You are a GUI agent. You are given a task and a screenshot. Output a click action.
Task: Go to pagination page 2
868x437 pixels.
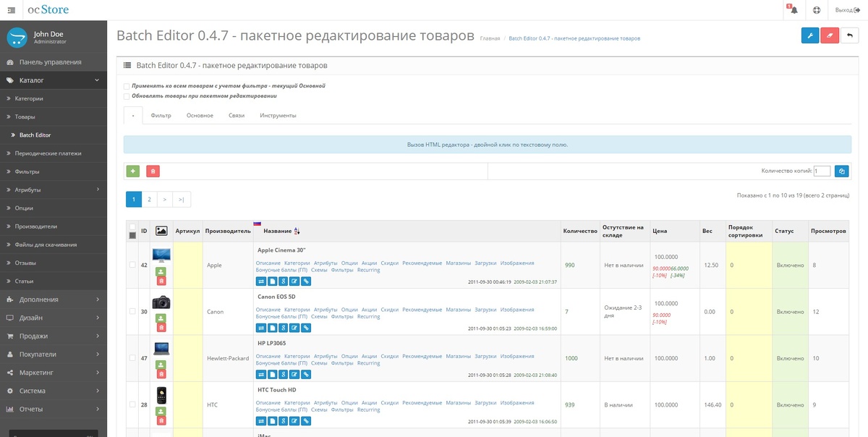pos(149,199)
